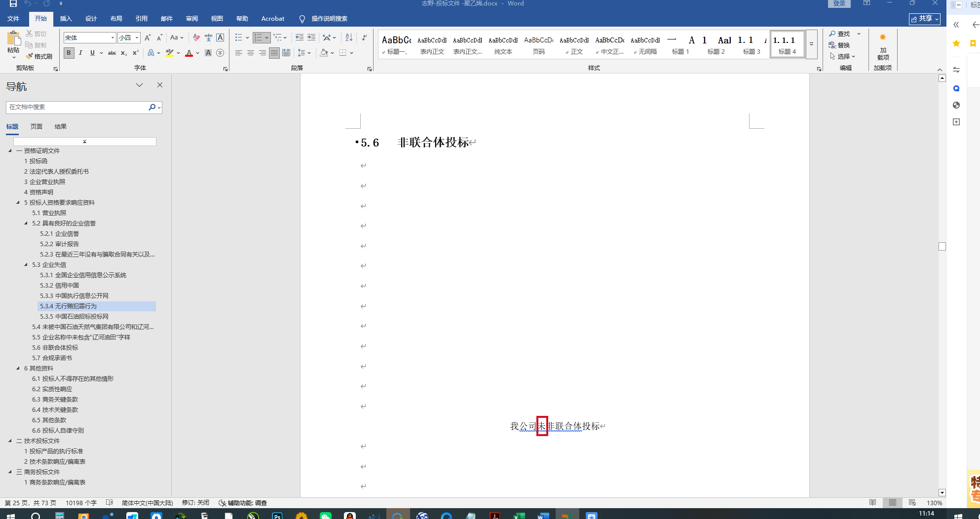980x519 pixels.
Task: Click the bullet list icon
Action: [x=239, y=37]
